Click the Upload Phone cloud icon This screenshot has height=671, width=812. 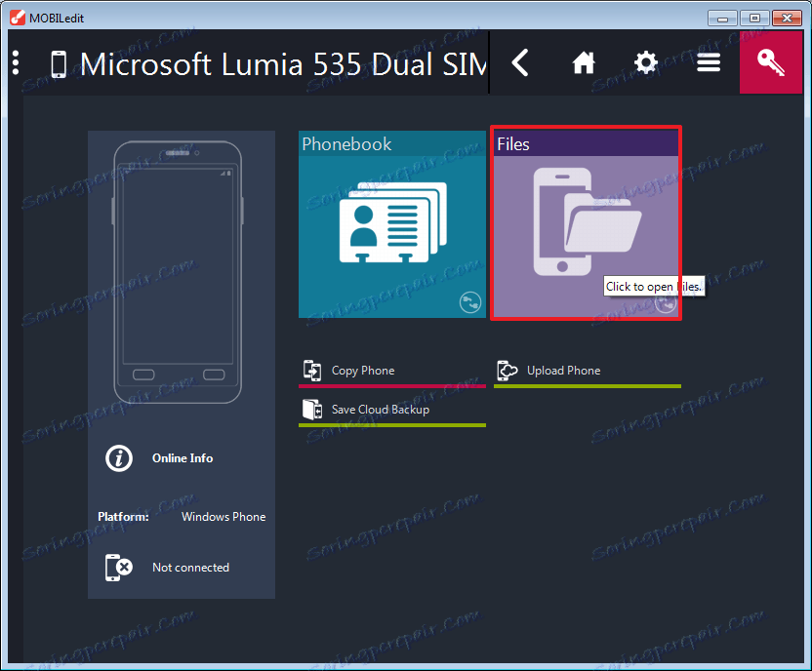(507, 371)
